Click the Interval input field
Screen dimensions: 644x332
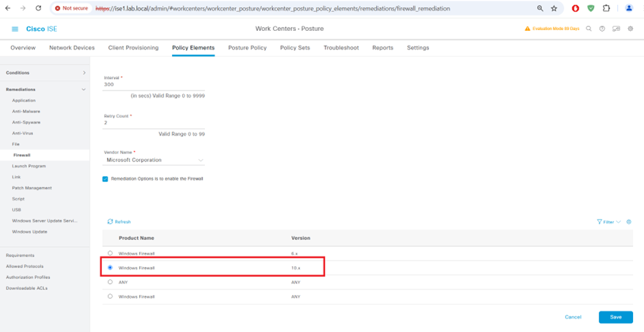click(x=153, y=85)
